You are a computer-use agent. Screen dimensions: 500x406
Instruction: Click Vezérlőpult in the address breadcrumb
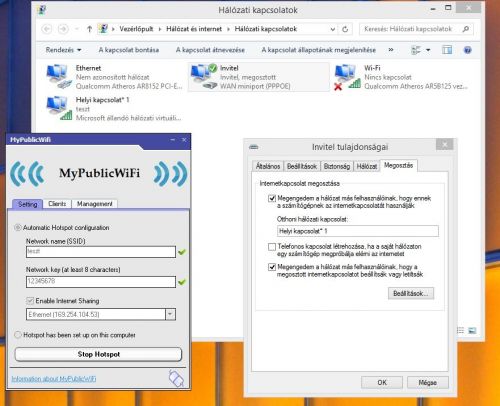tap(136, 29)
